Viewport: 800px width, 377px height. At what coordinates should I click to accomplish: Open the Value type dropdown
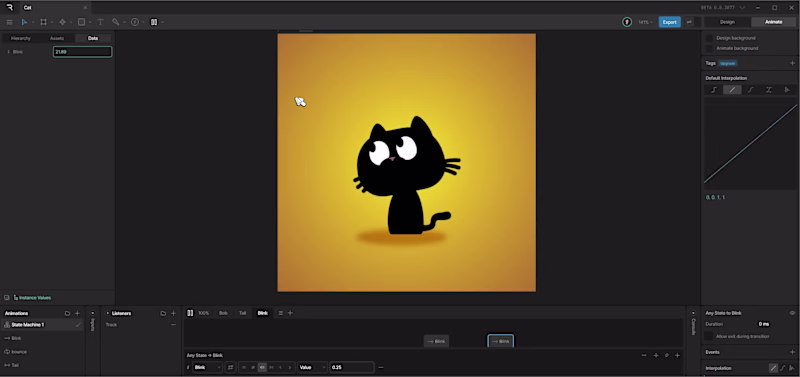click(x=312, y=367)
